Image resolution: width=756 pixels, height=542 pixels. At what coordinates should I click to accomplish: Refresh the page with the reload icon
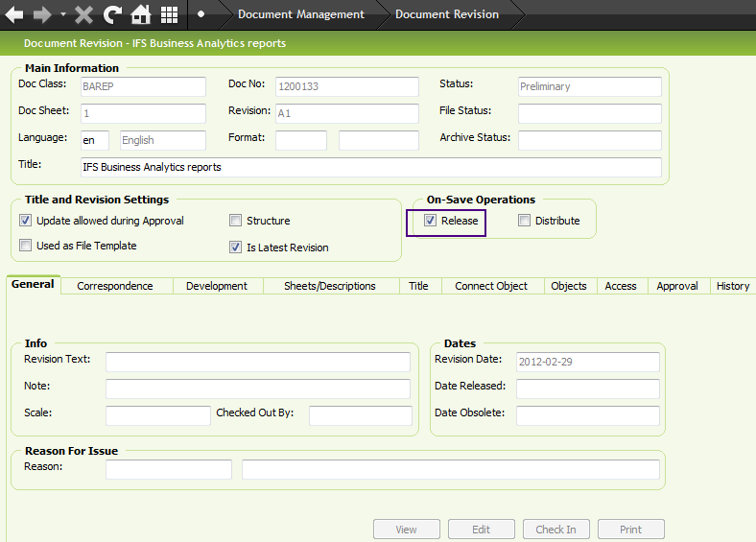112,14
